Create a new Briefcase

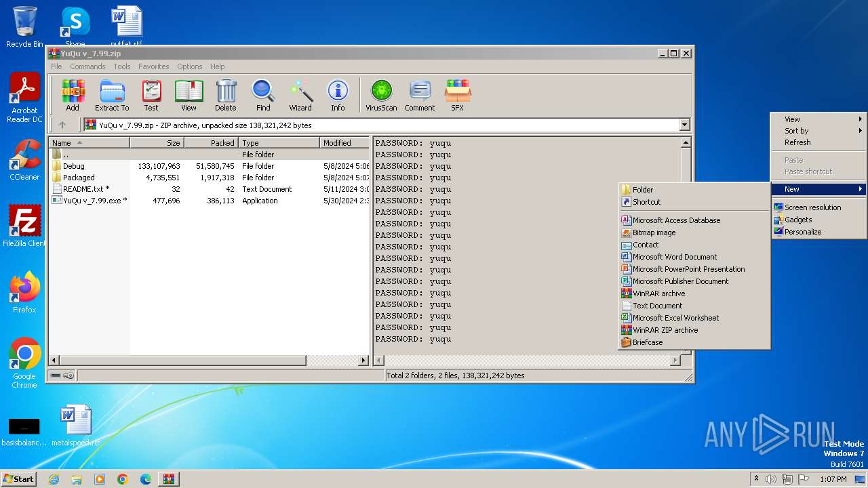pos(694,342)
